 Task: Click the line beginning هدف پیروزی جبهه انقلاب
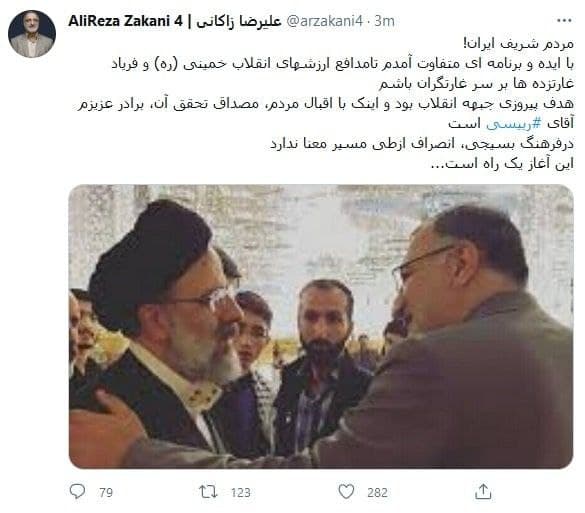point(326,104)
